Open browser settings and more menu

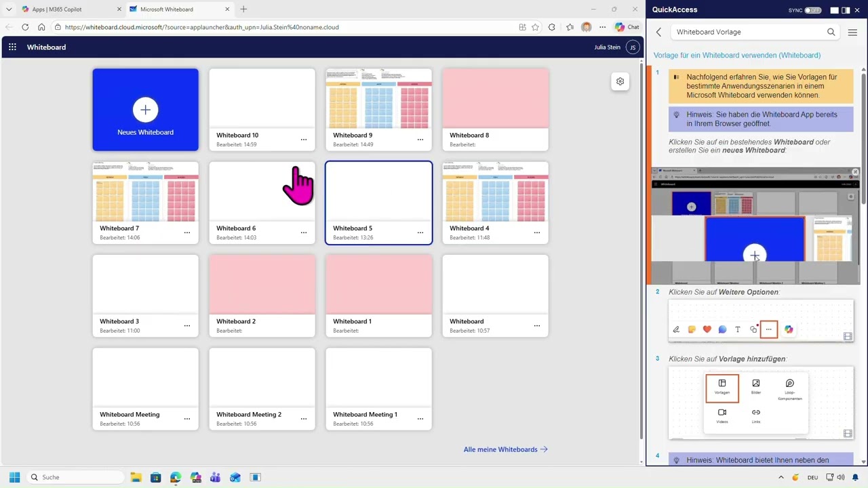pos(602,27)
